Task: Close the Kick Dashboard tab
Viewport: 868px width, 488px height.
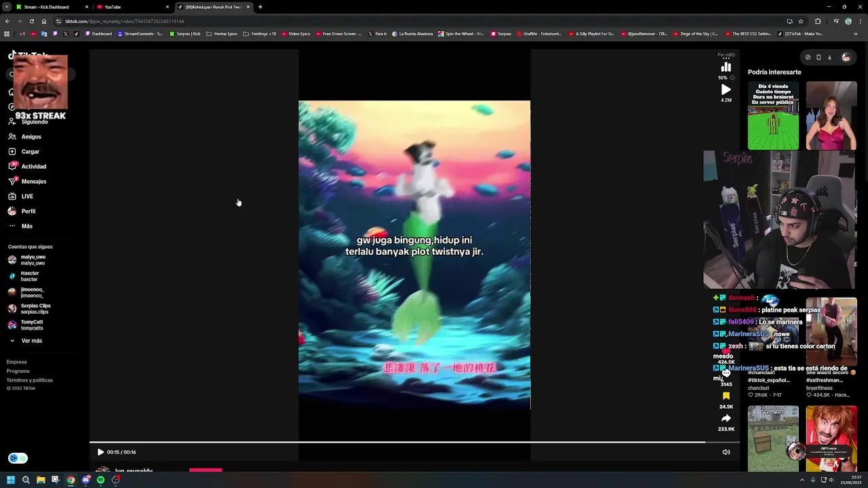Action: (87, 7)
